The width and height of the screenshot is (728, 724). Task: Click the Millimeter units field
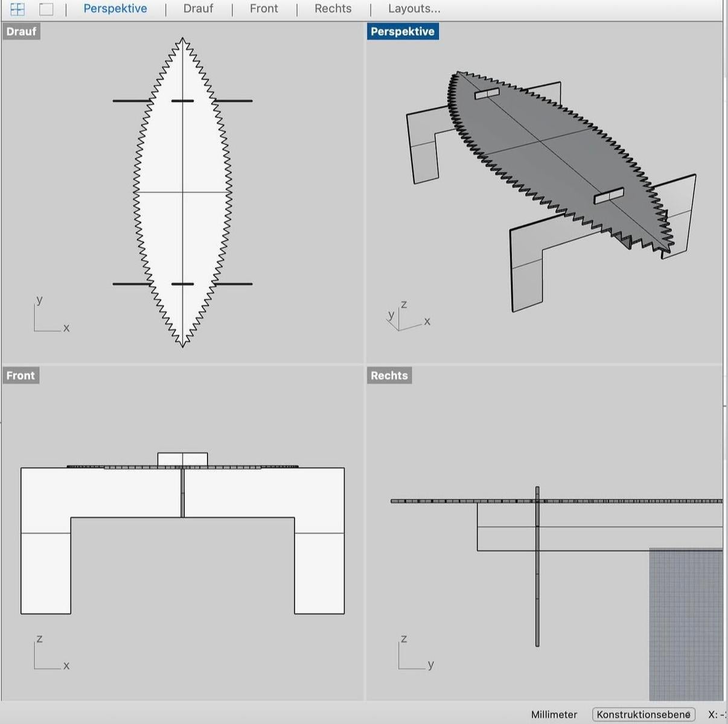pyautogui.click(x=554, y=714)
